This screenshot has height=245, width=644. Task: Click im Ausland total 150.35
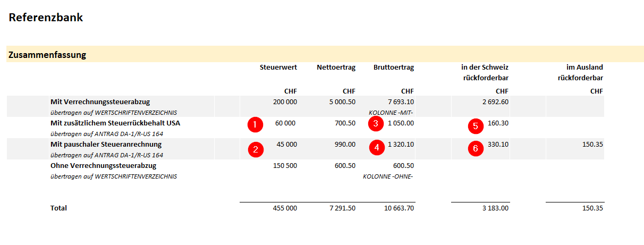point(592,208)
